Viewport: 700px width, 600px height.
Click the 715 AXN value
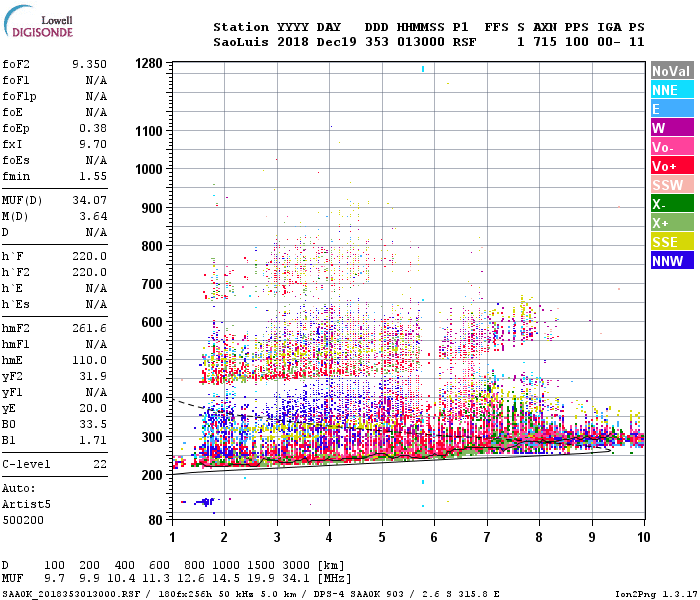pos(545,42)
